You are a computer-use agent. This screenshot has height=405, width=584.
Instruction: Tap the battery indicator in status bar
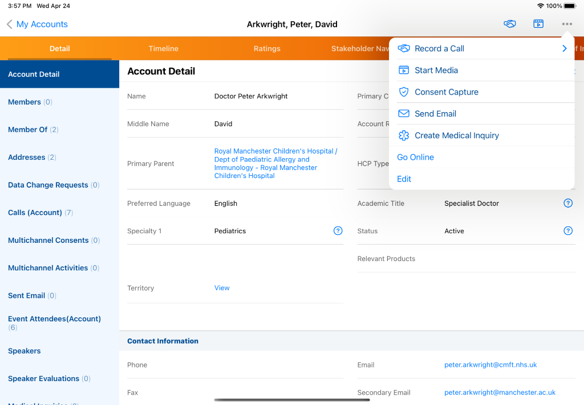[x=570, y=6]
